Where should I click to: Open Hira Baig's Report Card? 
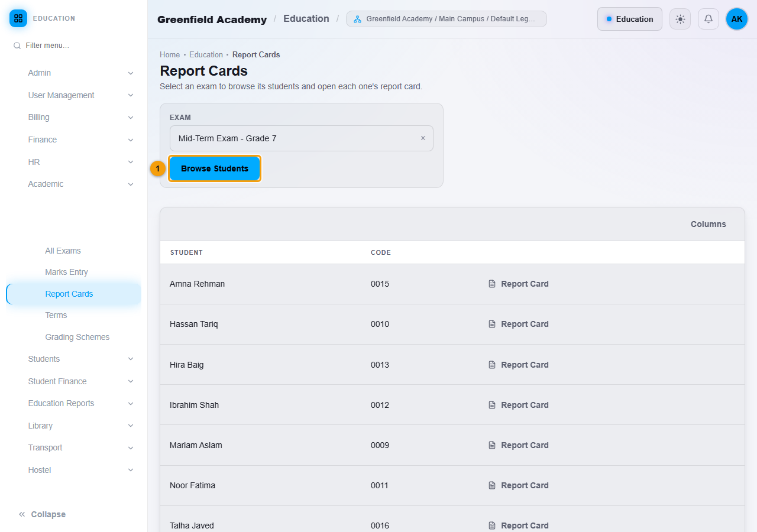click(519, 365)
